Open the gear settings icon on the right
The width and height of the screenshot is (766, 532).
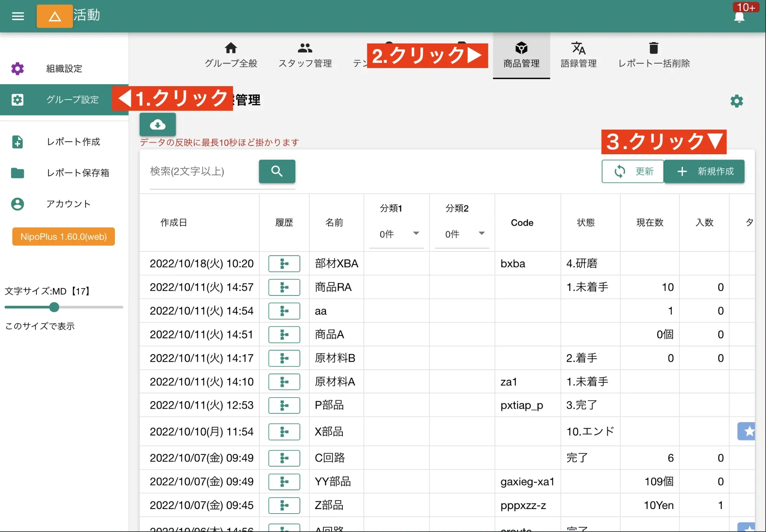click(x=737, y=101)
